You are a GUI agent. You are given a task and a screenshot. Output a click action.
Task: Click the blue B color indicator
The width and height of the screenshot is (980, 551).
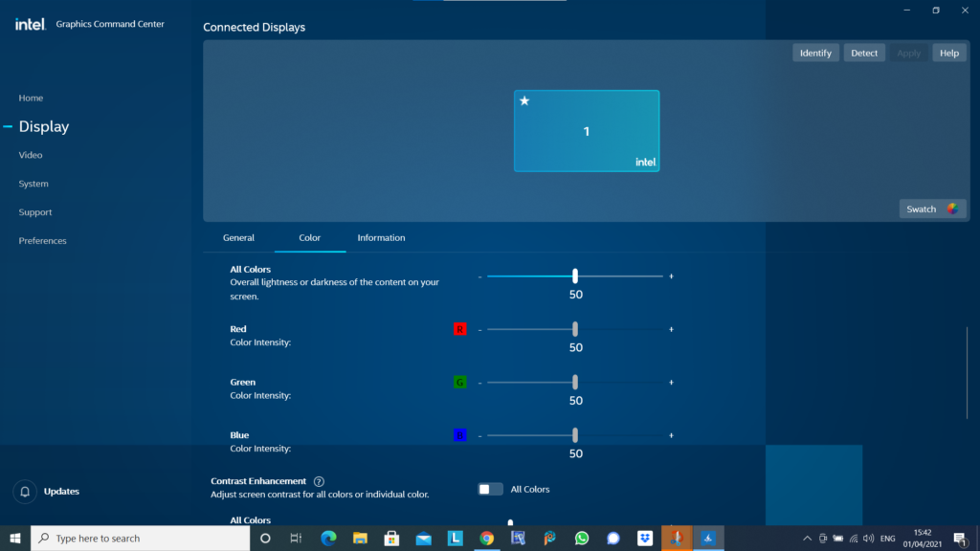pos(459,435)
